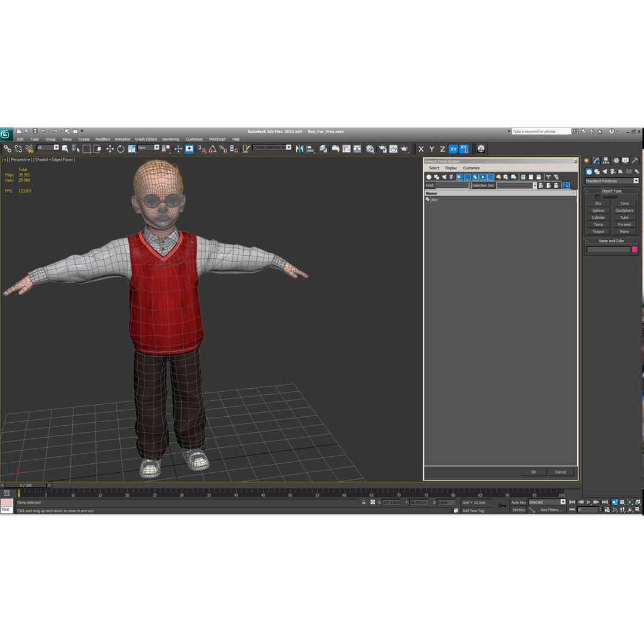Restrict transform to the X axis
This screenshot has width=644, height=644.
(x=421, y=149)
